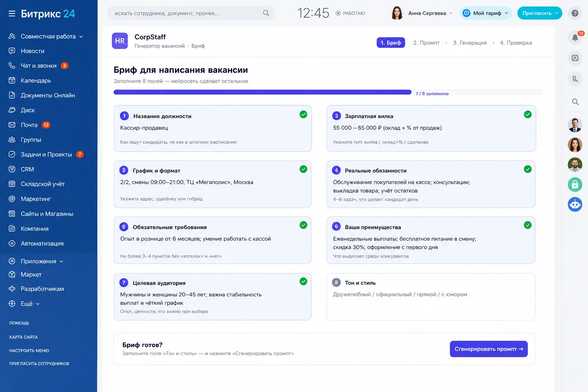Click the green check on График и формат card
Screen dimensions: 588x392
[x=304, y=169]
